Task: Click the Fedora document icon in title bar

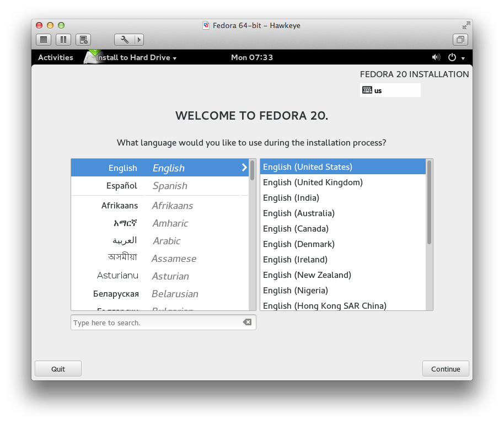Action: click(206, 25)
